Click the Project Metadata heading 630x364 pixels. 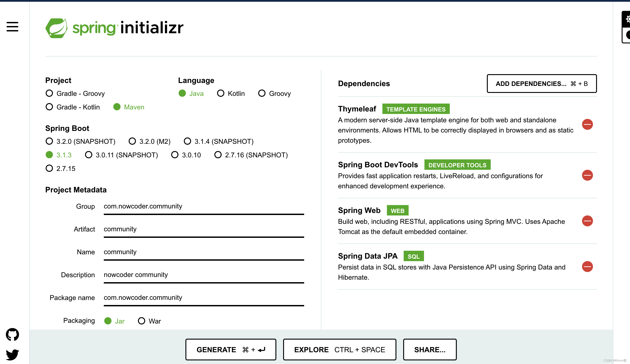76,190
